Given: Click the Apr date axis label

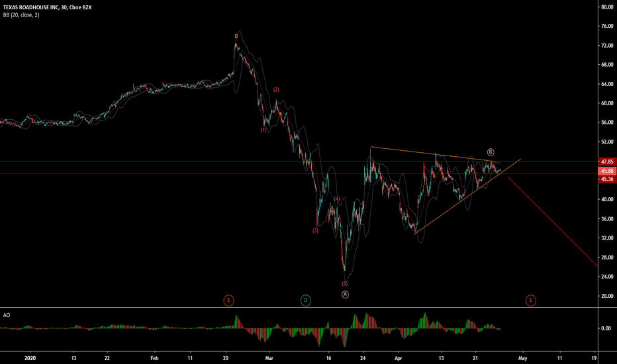Looking at the screenshot, I should coord(399,358).
